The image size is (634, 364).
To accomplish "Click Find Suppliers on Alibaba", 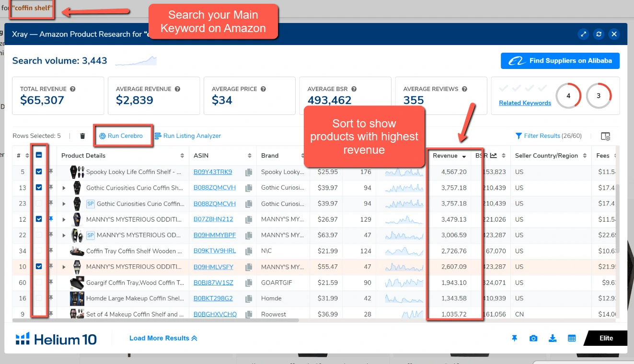I will tap(560, 60).
